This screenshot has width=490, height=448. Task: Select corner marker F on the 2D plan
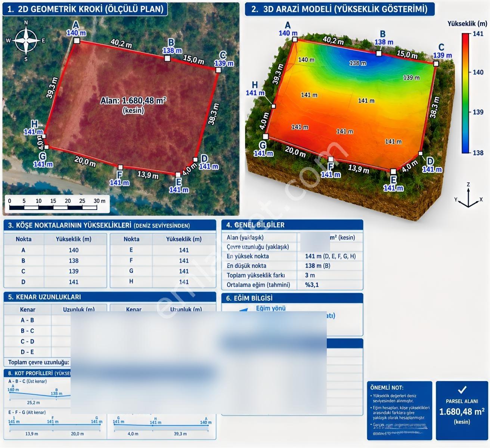(x=120, y=167)
